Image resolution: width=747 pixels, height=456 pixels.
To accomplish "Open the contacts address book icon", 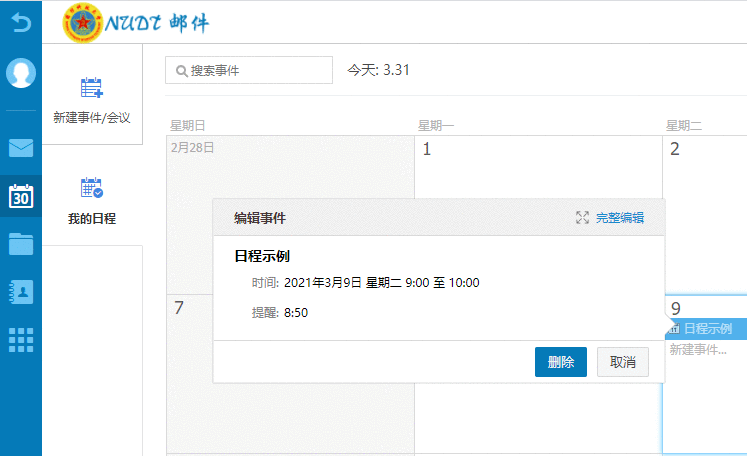I will click(21, 291).
